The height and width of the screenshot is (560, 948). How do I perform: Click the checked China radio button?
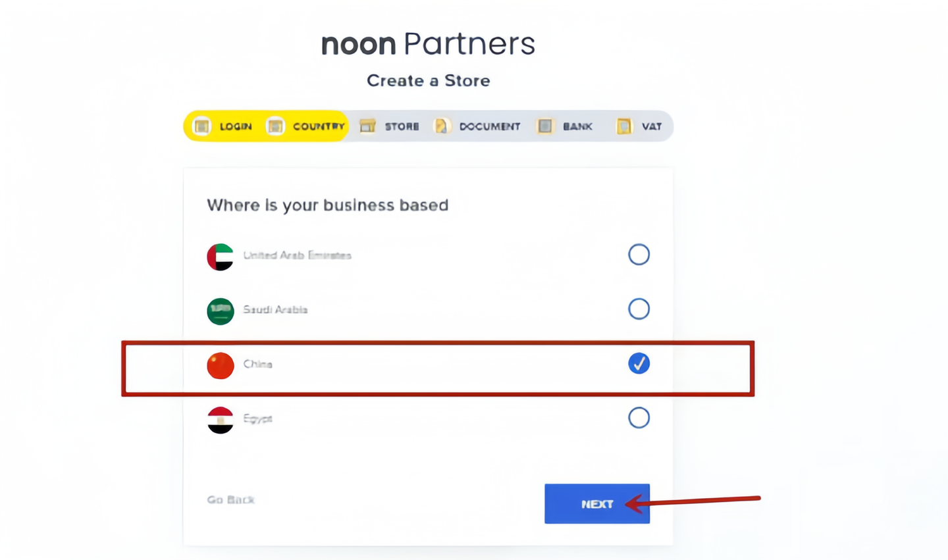pos(639,363)
